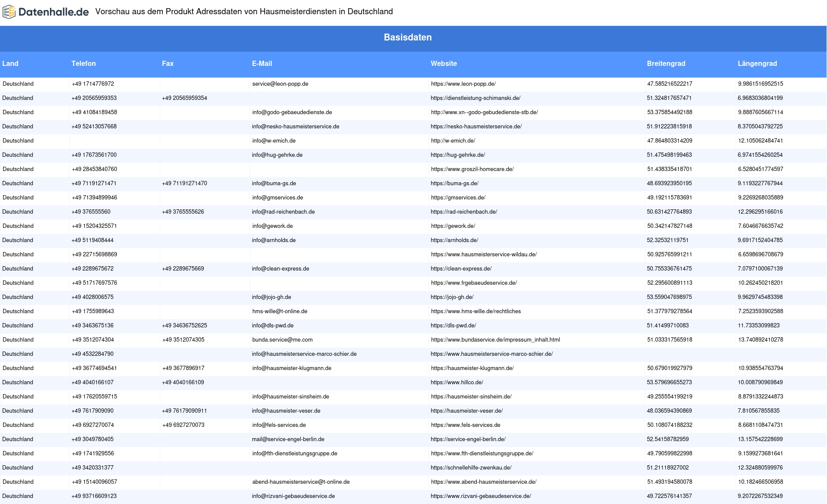827x504 pixels.
Task: Select phone number +49 93716609123
Action: coord(94,496)
